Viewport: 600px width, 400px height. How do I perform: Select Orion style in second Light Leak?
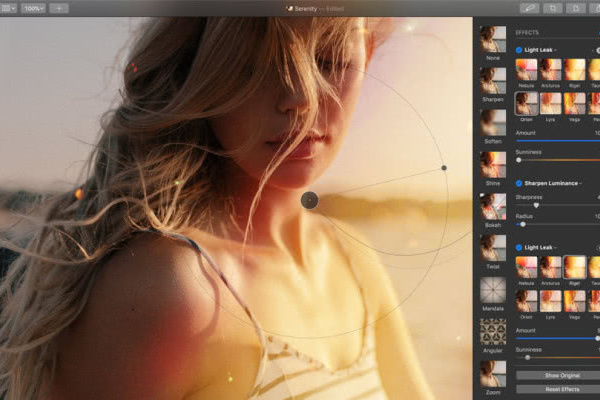click(x=526, y=301)
